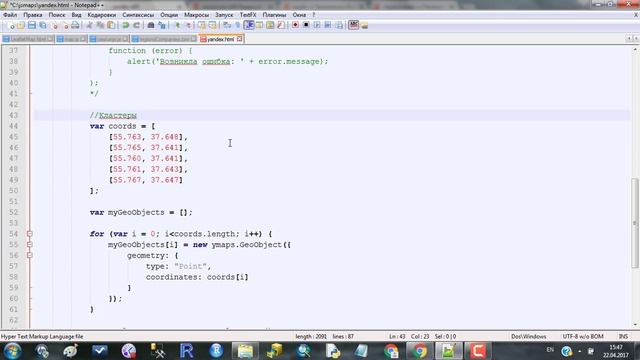
Task: Click the Zoom Out toolbar icon
Action: [x=188, y=25]
